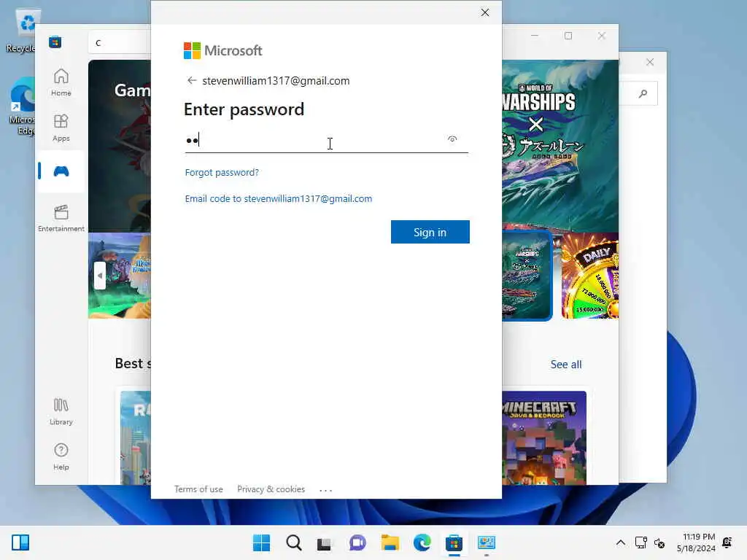This screenshot has width=747, height=560.
Task: Open Entertainment in Microsoft Store sidebar
Action: pyautogui.click(x=61, y=218)
